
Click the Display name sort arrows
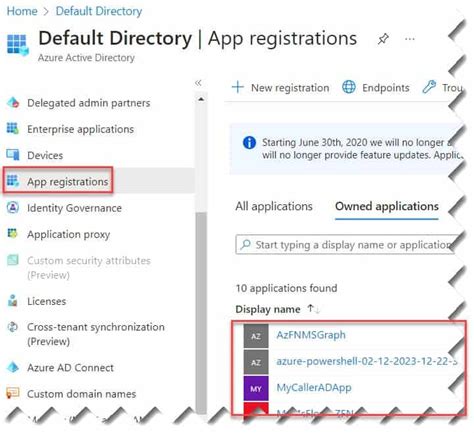pyautogui.click(x=313, y=309)
